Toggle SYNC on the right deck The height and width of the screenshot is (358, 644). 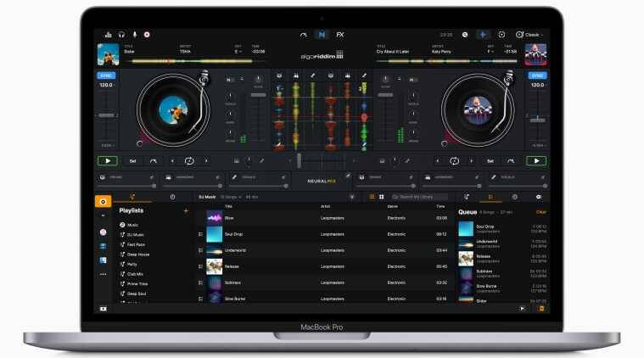[x=537, y=76]
